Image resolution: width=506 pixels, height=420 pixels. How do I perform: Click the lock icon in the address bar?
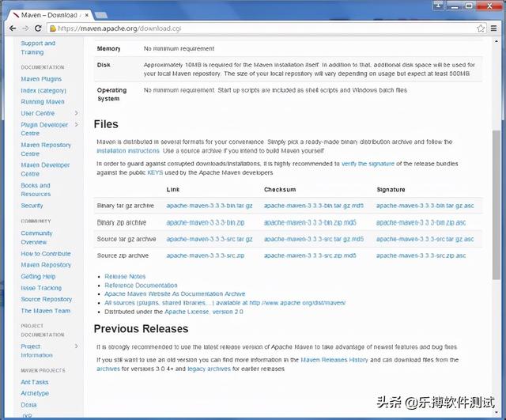coord(53,28)
